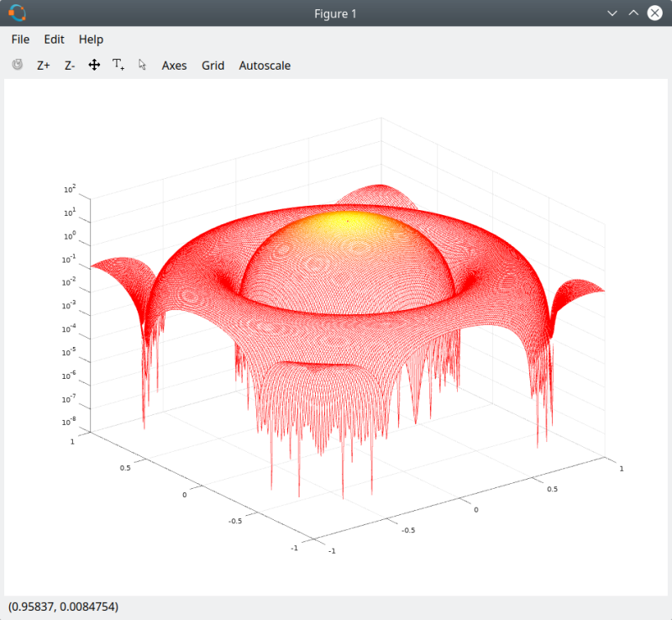The height and width of the screenshot is (620, 672).
Task: Enable pan mode from the toolbar
Action: click(93, 65)
